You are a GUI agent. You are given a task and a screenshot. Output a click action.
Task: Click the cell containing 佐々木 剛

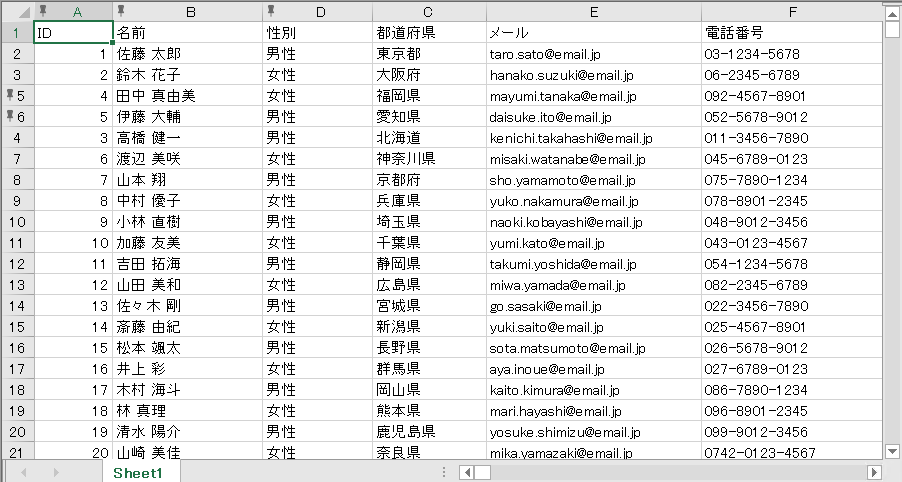click(x=188, y=305)
